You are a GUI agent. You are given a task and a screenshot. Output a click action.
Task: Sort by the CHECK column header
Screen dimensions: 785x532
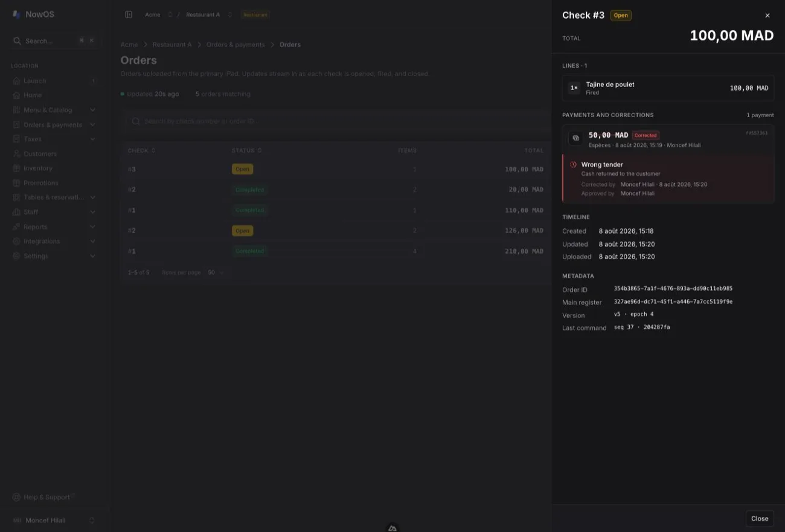(x=141, y=150)
